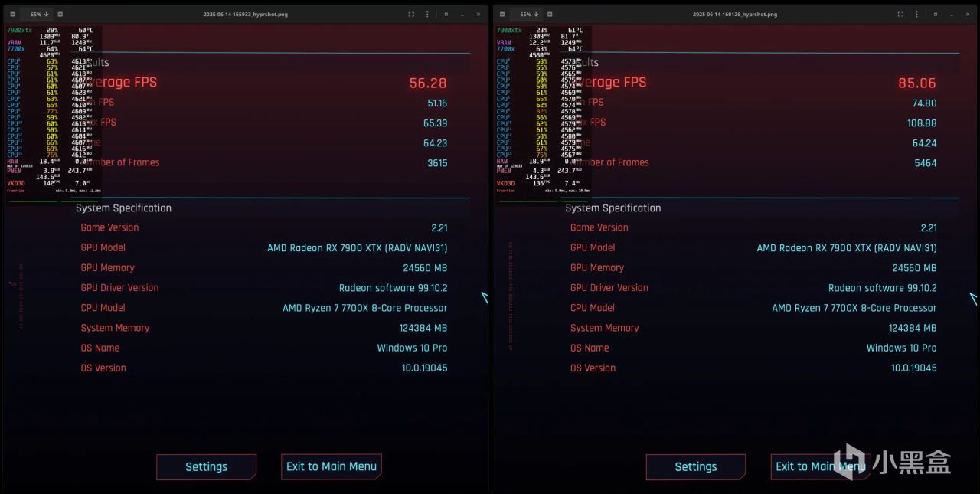Click Windows 10 Pro in right screenshot
Image resolution: width=980 pixels, height=494 pixels.
click(x=901, y=348)
